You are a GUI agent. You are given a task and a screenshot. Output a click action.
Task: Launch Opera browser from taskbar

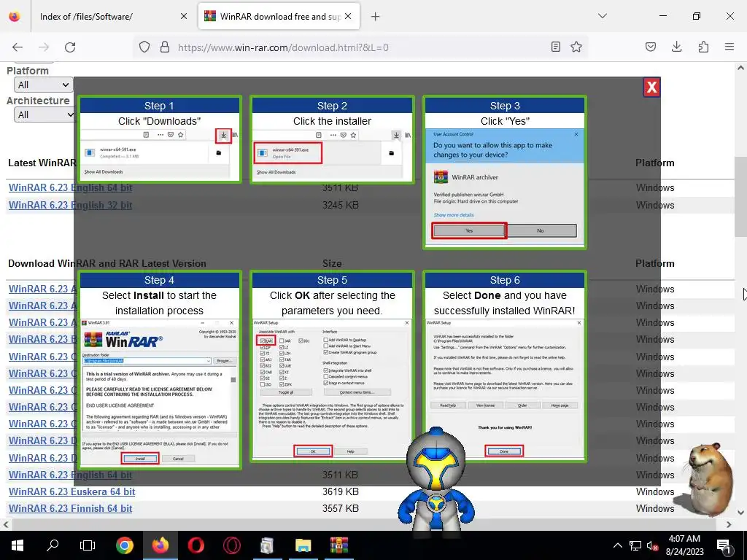[196, 545]
